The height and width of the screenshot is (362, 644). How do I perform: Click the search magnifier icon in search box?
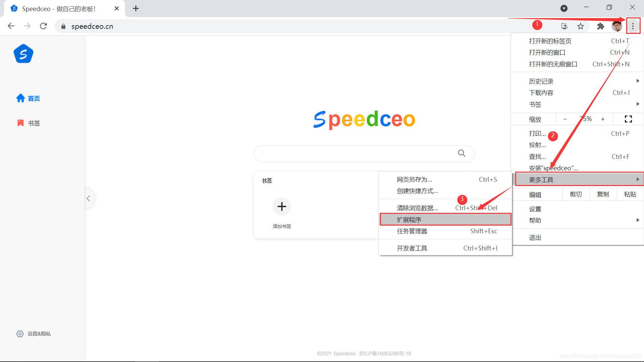pyautogui.click(x=462, y=153)
